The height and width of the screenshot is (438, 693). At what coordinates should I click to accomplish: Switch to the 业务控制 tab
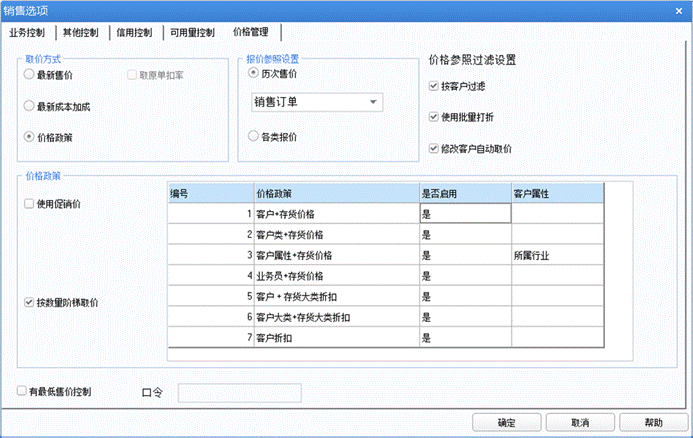coord(29,32)
